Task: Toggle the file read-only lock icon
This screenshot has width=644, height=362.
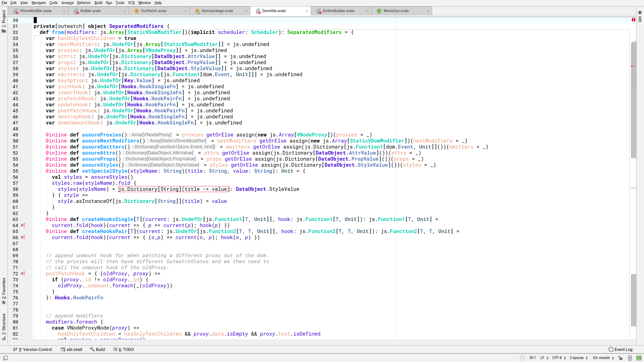Action: pos(620,358)
